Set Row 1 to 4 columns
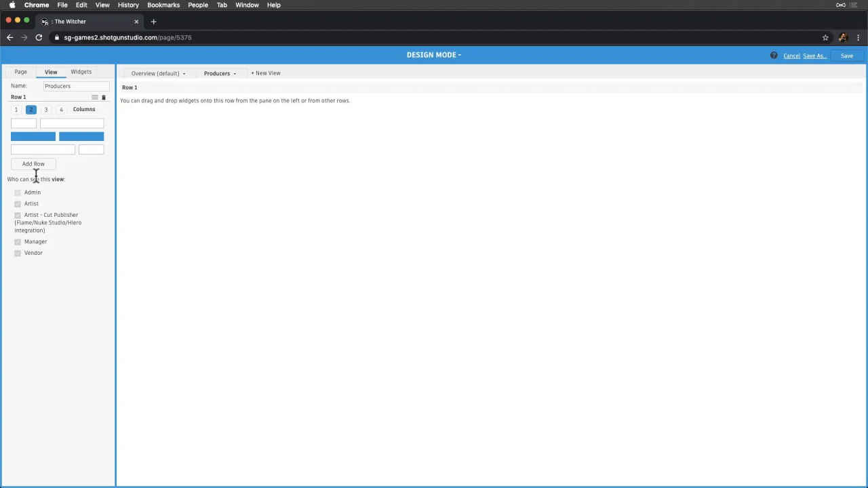This screenshot has height=488, width=868. point(61,110)
